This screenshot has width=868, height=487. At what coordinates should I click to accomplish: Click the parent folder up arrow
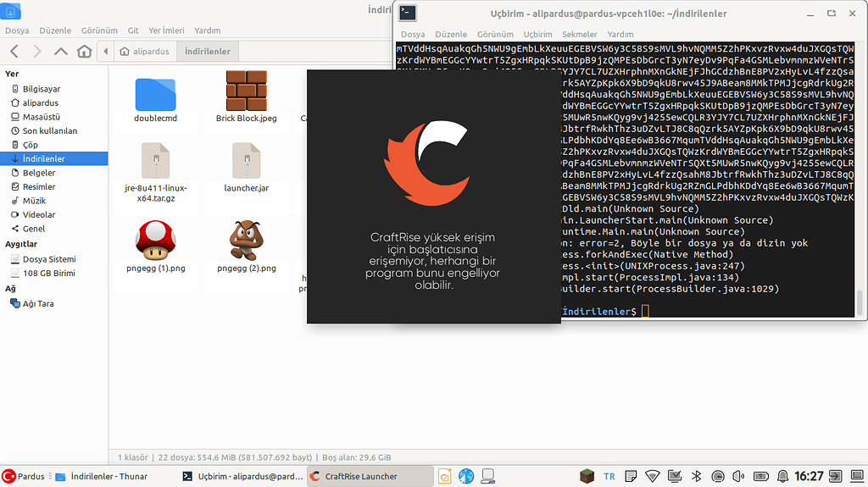(x=60, y=52)
